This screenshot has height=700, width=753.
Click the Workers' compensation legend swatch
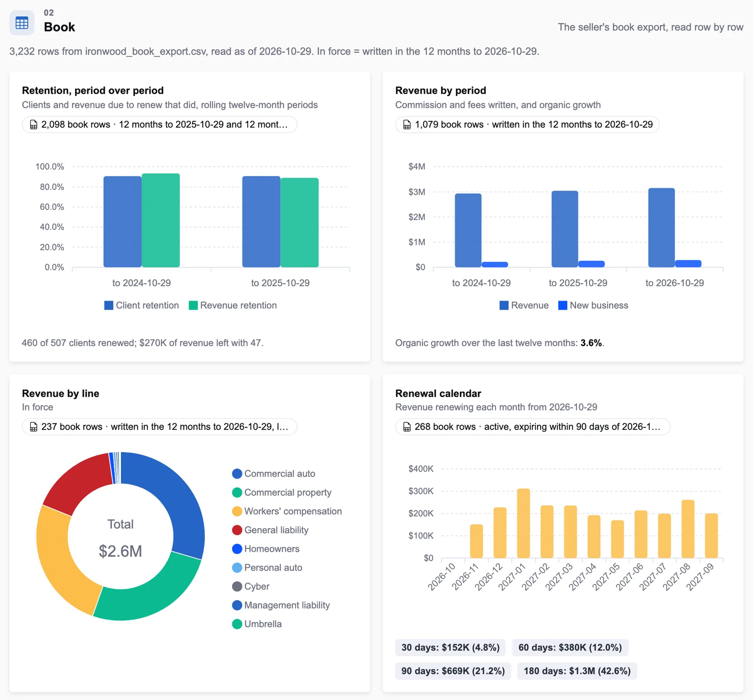tap(237, 511)
